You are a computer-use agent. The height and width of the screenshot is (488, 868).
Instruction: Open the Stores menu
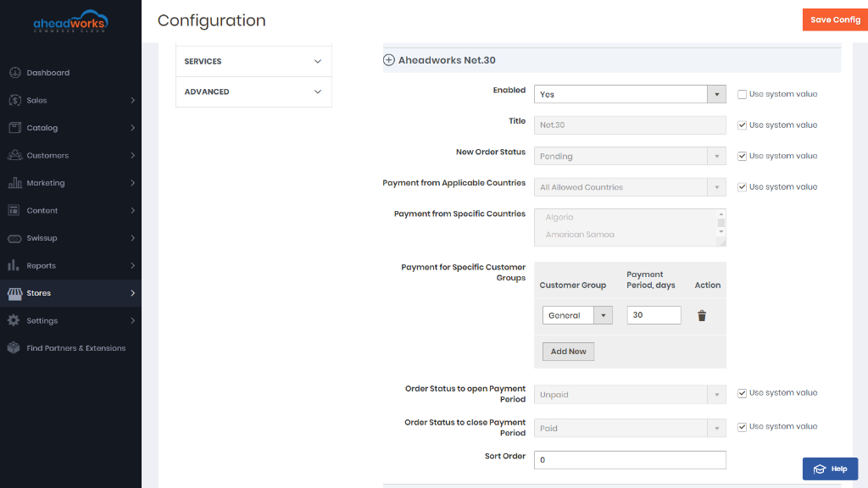pyautogui.click(x=71, y=293)
